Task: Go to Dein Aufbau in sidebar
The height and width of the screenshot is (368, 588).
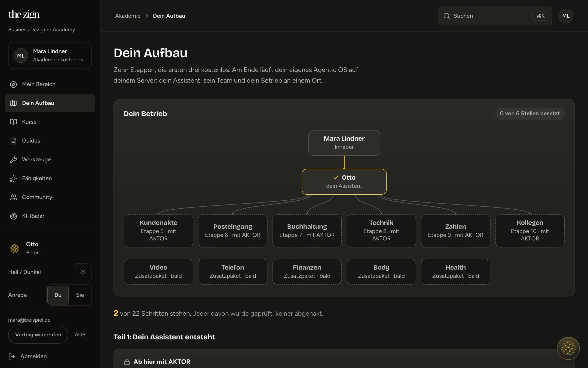Action: 50,103
